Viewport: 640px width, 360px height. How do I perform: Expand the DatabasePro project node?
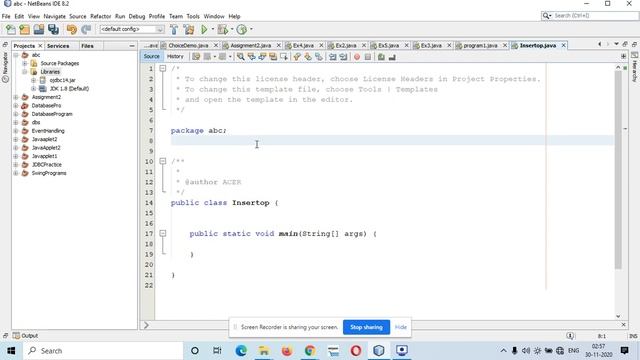[x=16, y=106]
